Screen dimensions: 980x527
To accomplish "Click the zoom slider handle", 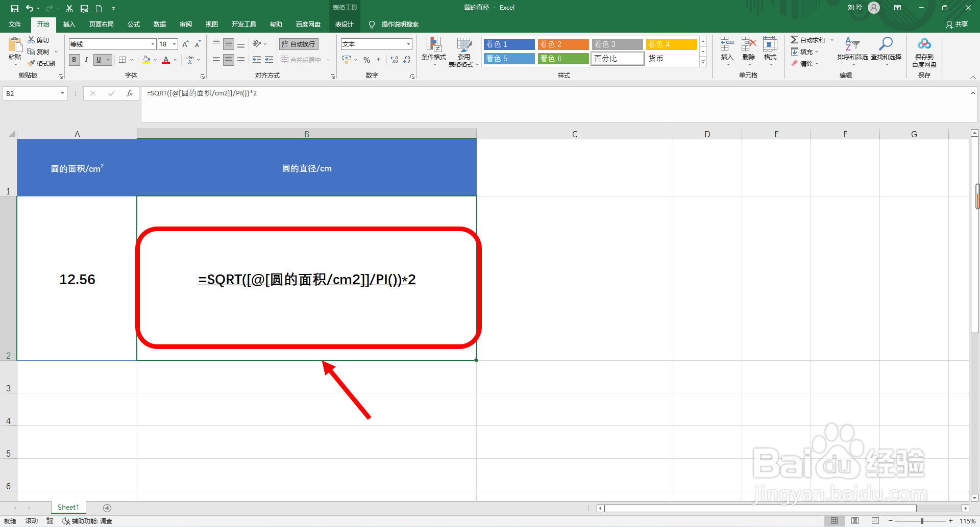I will [x=922, y=521].
